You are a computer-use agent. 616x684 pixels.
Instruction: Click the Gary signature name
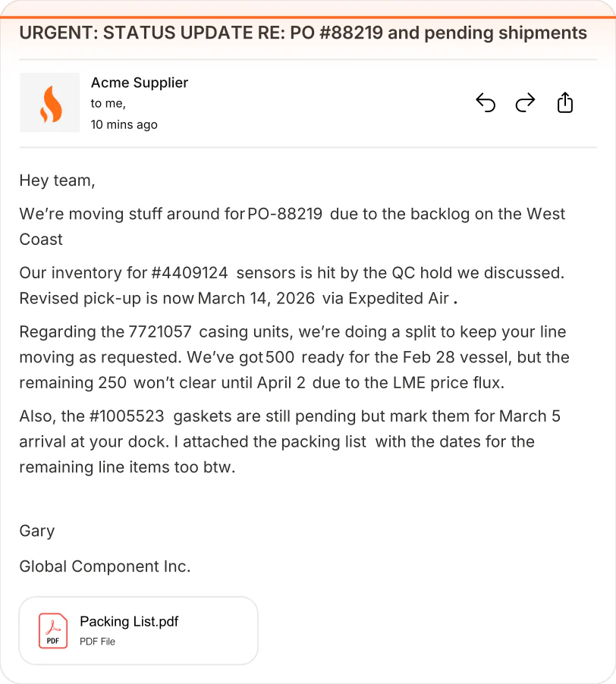[37, 531]
